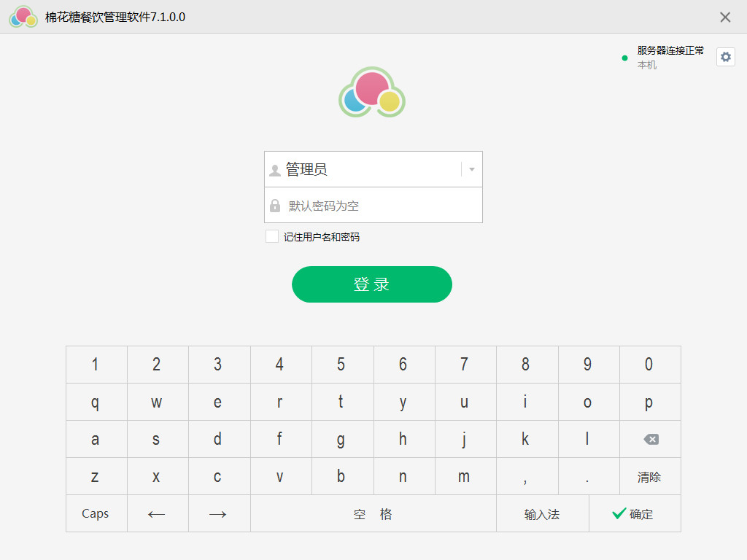Tap the letter s key
The image size is (747, 560).
(158, 439)
